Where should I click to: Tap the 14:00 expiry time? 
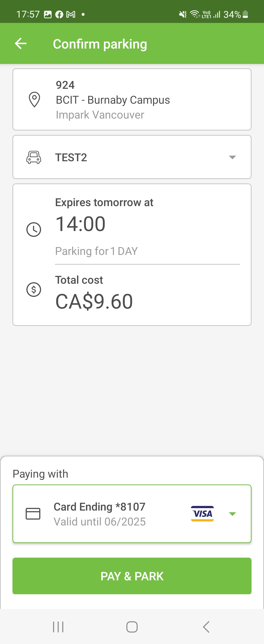coord(80,224)
